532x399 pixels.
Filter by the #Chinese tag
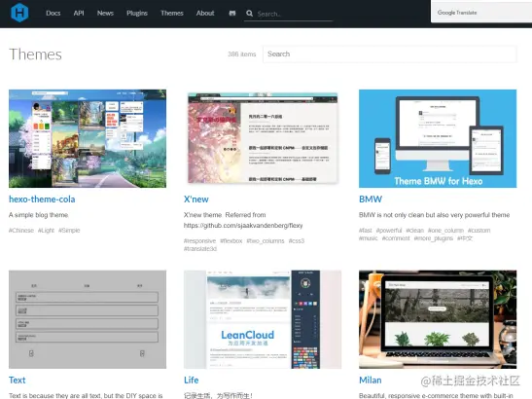pyautogui.click(x=21, y=231)
